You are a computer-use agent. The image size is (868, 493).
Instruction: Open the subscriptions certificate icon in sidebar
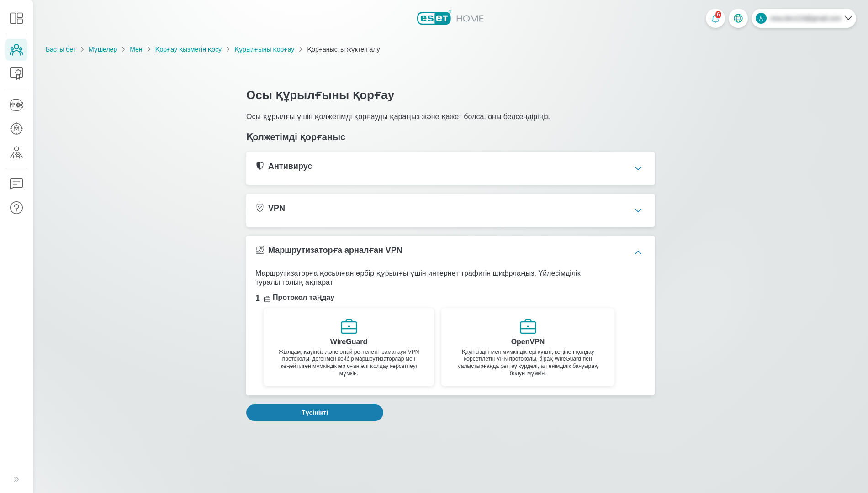pyautogui.click(x=16, y=73)
